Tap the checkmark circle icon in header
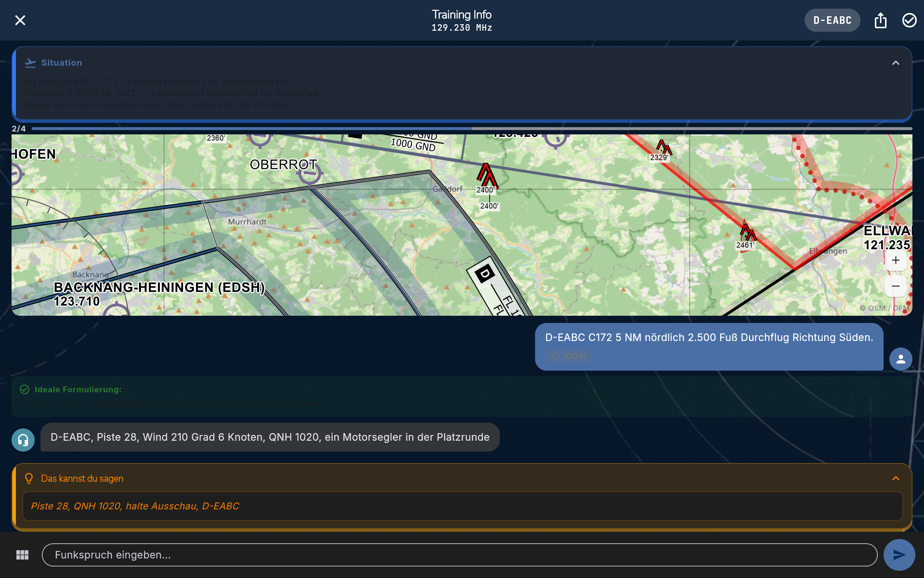Viewport: 924px width, 578px height. [x=909, y=20]
